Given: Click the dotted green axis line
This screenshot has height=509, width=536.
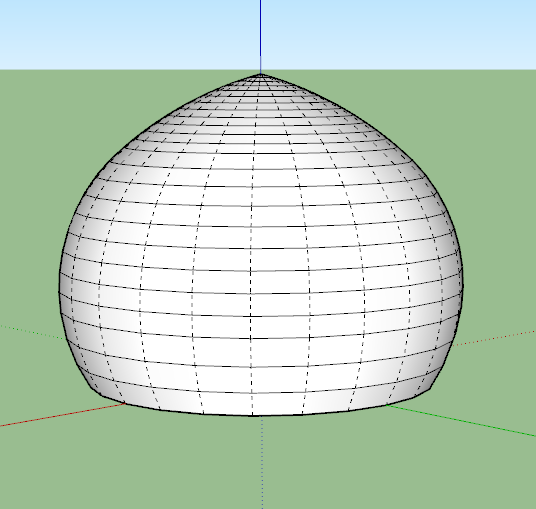Looking at the screenshot, I should tap(32, 332).
